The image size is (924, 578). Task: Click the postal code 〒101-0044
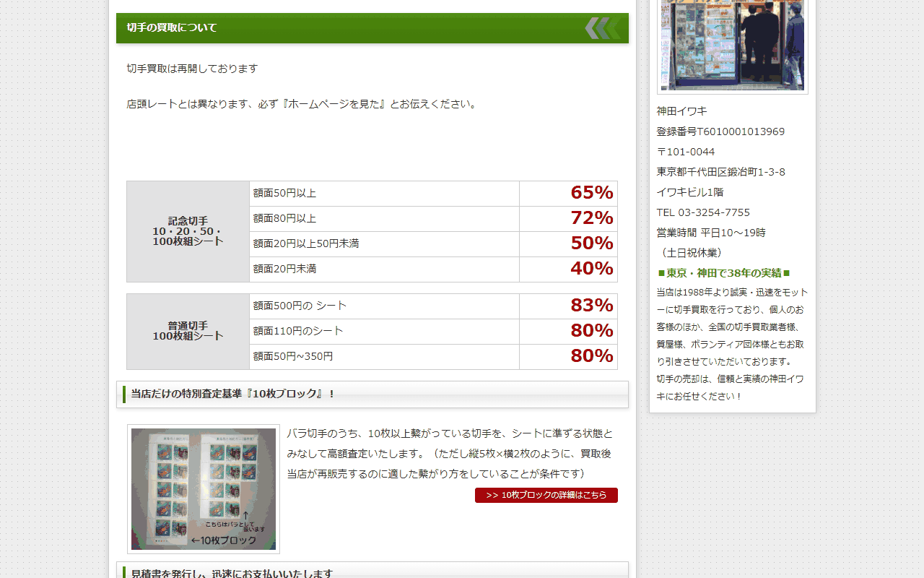pos(686,152)
